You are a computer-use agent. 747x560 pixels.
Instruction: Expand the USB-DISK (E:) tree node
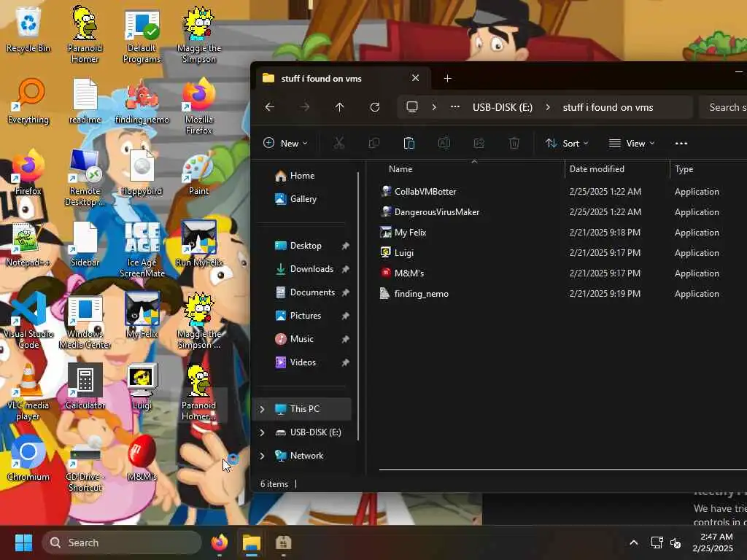click(x=262, y=432)
